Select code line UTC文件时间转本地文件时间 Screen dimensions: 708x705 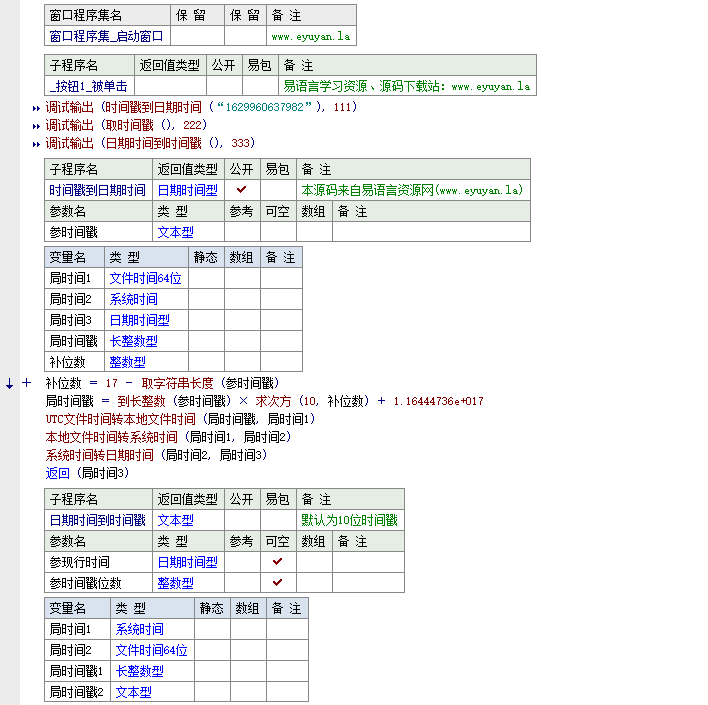180,419
